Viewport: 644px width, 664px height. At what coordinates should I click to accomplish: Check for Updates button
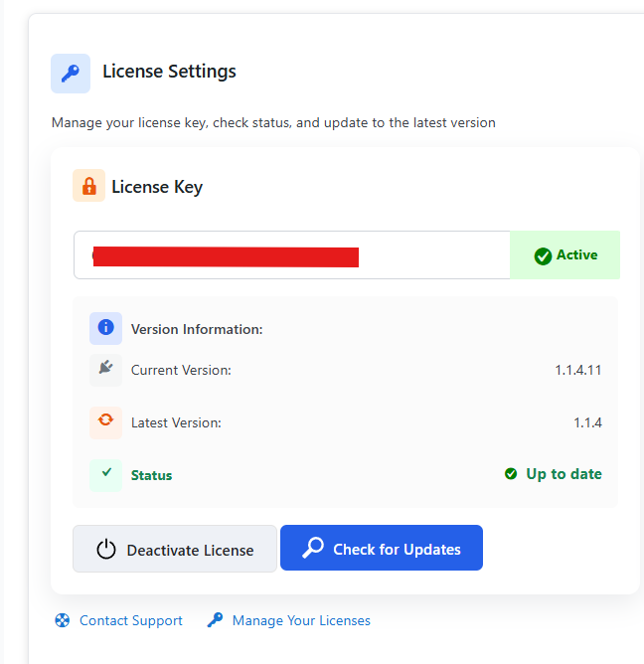click(382, 548)
